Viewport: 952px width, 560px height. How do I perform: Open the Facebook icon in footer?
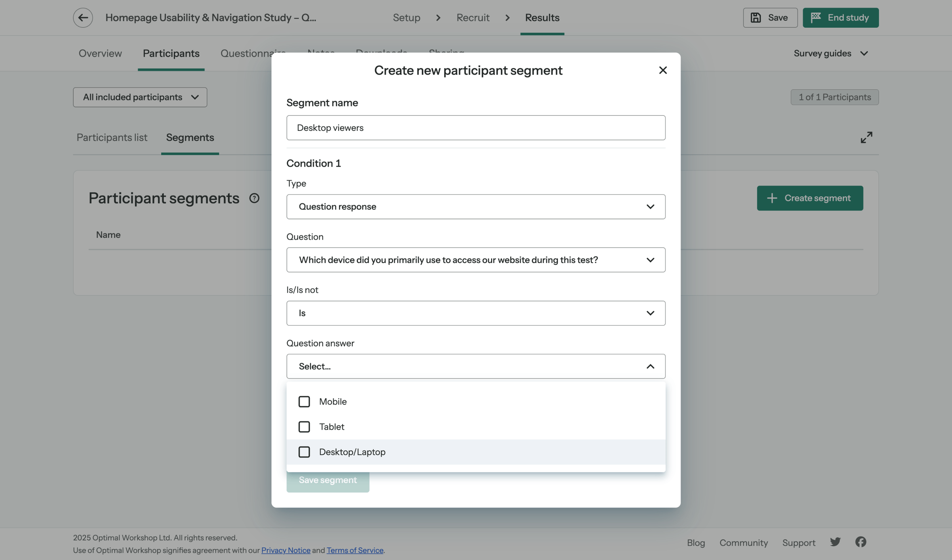tap(861, 542)
